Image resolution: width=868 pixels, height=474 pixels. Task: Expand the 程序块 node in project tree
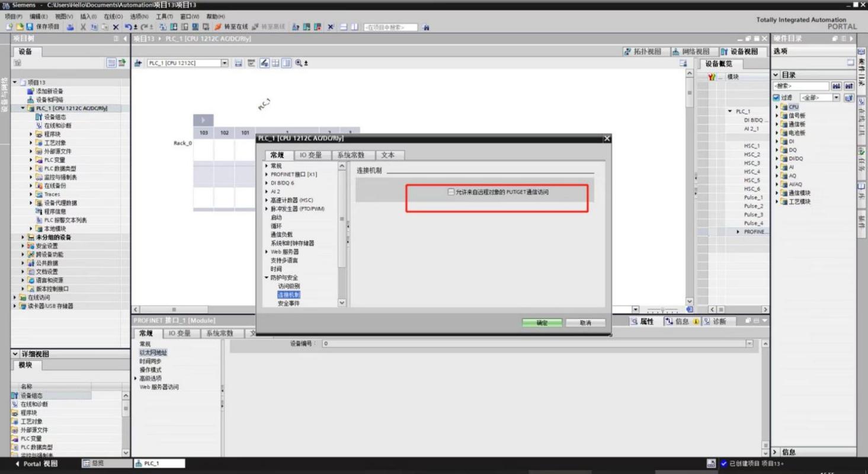(31, 134)
